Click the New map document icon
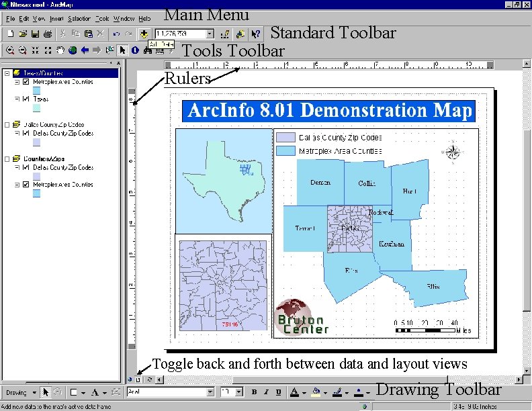The height and width of the screenshot is (411, 532). pyautogui.click(x=11, y=34)
